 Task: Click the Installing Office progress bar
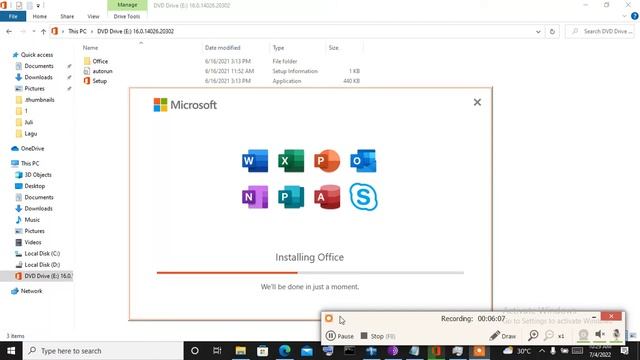tap(310, 273)
